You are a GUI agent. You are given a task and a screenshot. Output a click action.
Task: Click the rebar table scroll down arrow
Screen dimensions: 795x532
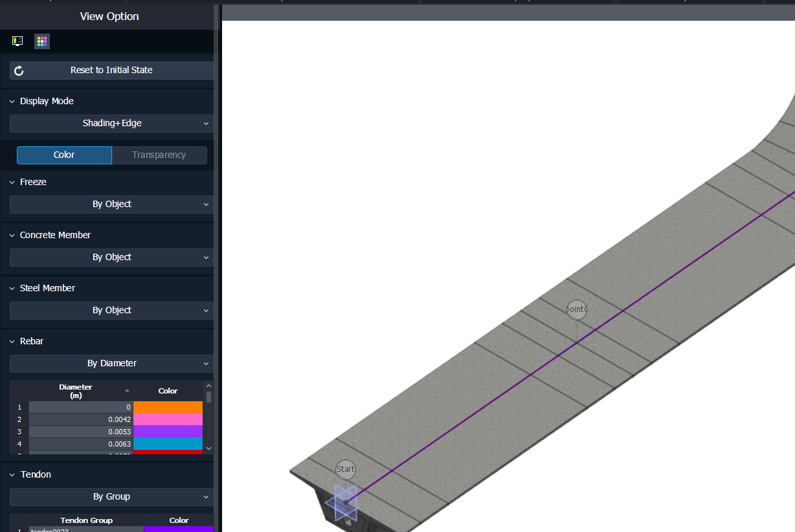pyautogui.click(x=208, y=448)
